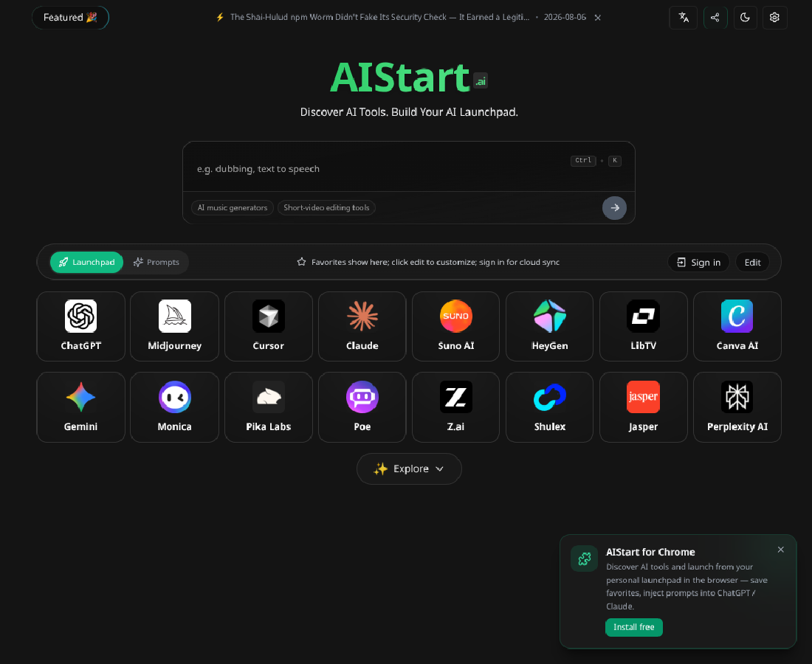Open the Suno AI tile
The image size is (812, 664).
pos(455,326)
